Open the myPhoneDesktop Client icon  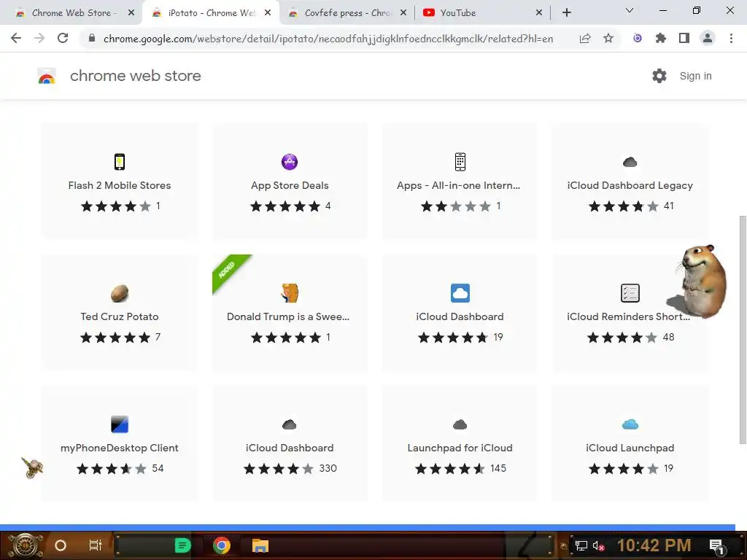click(120, 424)
